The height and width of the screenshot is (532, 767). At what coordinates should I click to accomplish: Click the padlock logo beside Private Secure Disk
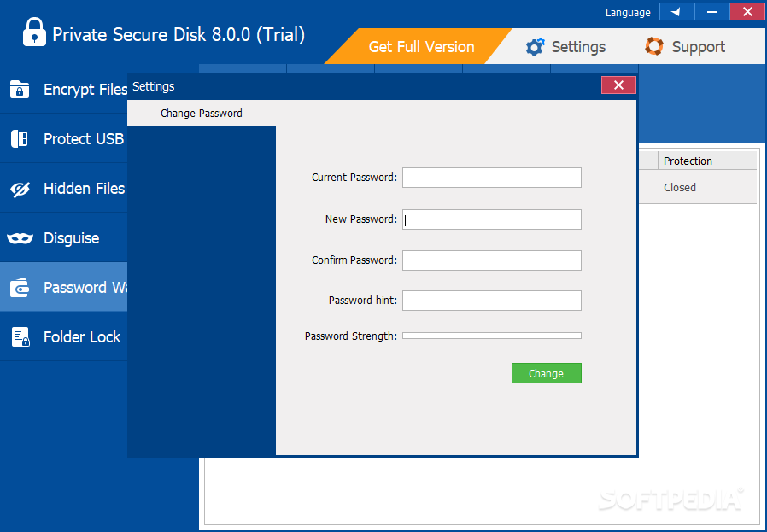tap(35, 32)
